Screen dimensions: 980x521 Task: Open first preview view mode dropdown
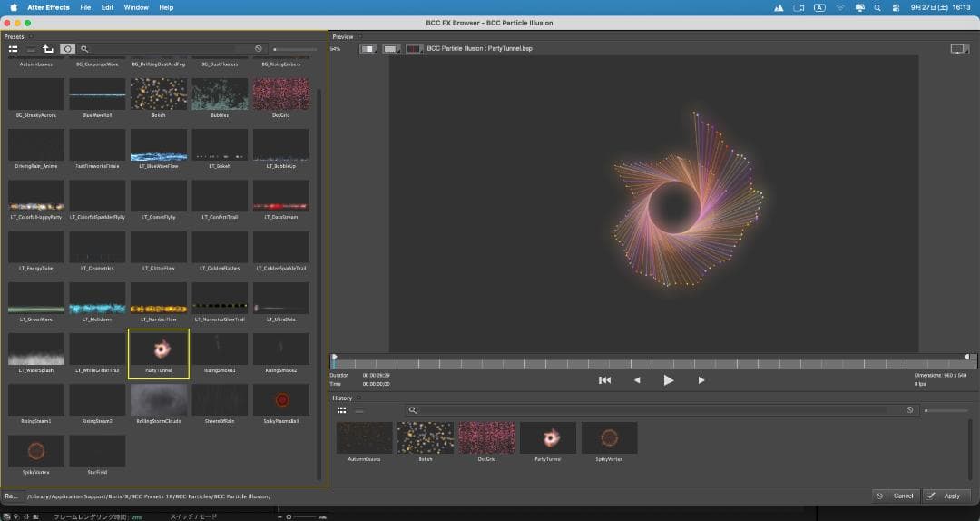tap(368, 48)
